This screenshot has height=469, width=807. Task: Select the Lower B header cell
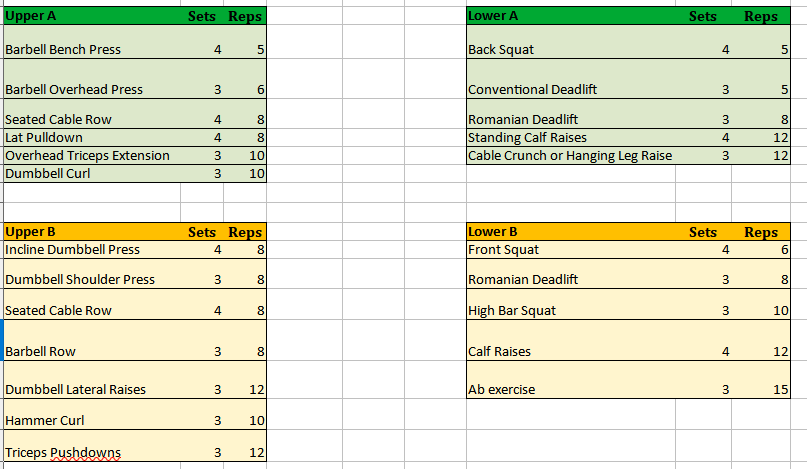(571, 232)
